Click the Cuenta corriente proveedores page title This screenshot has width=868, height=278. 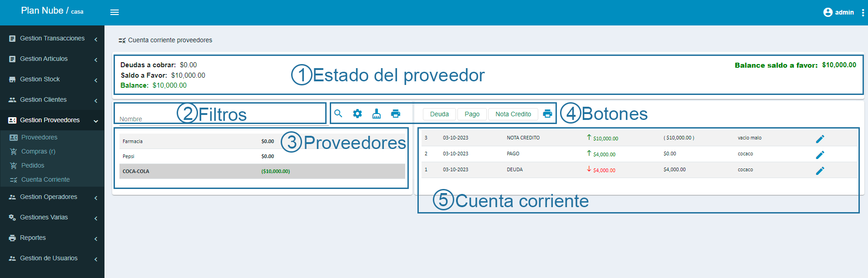coord(170,40)
